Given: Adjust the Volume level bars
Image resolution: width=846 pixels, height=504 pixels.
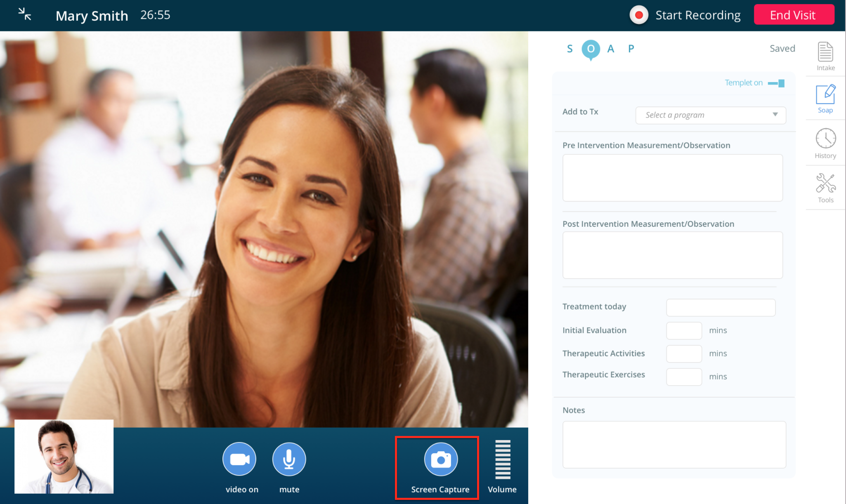Looking at the screenshot, I should point(503,459).
